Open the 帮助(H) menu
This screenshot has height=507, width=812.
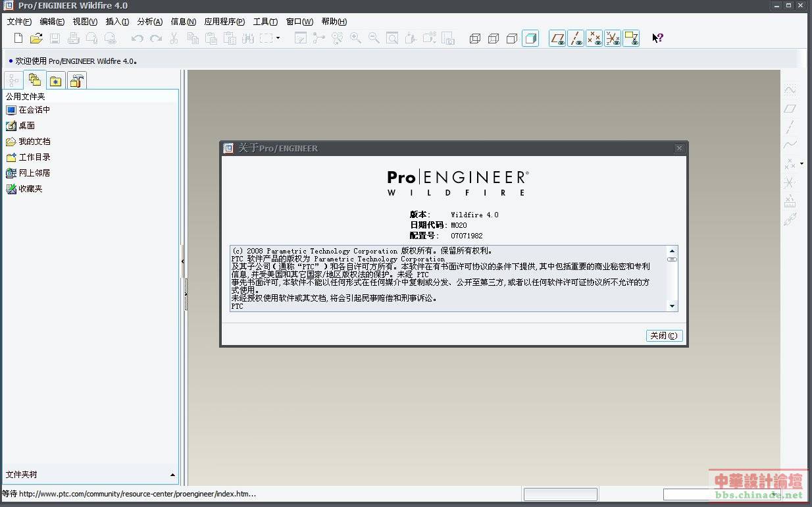point(334,22)
